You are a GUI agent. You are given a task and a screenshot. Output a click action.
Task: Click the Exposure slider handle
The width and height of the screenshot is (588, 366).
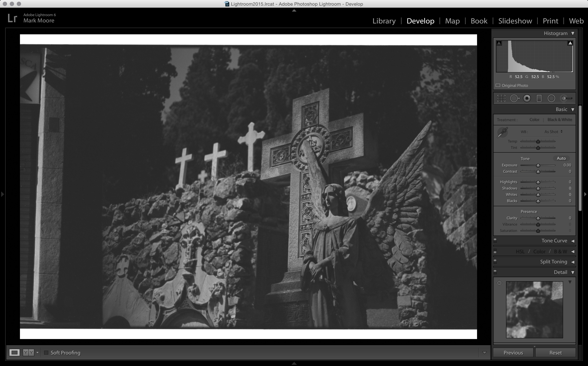pyautogui.click(x=538, y=165)
